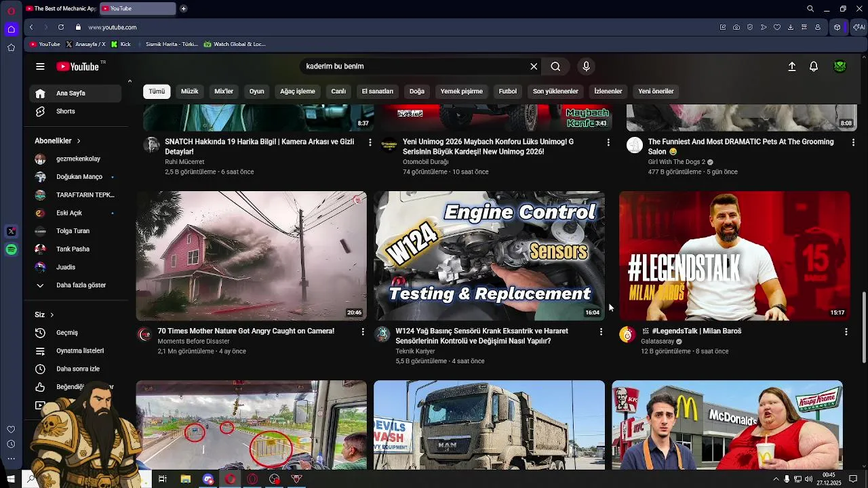Clear the search box with the X
Image resolution: width=868 pixels, height=488 pixels.
tap(534, 66)
